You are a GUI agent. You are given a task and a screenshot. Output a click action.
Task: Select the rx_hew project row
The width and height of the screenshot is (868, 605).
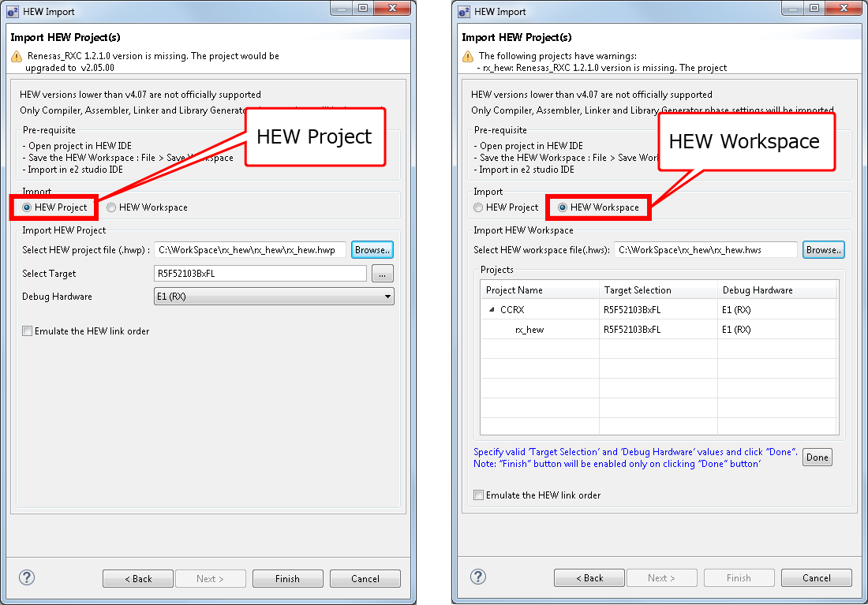coord(529,330)
